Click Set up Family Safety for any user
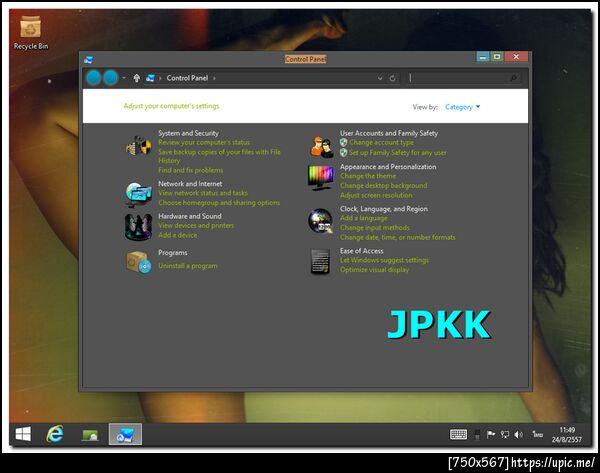 point(398,153)
